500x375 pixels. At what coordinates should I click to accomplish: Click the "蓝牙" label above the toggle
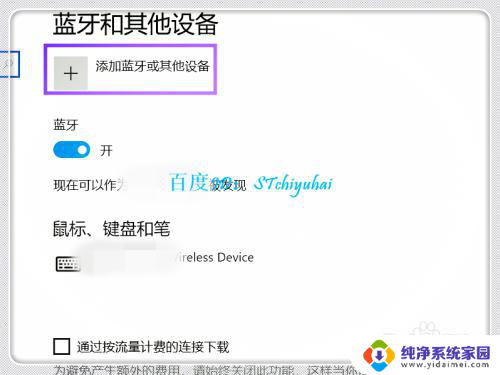pos(66,125)
